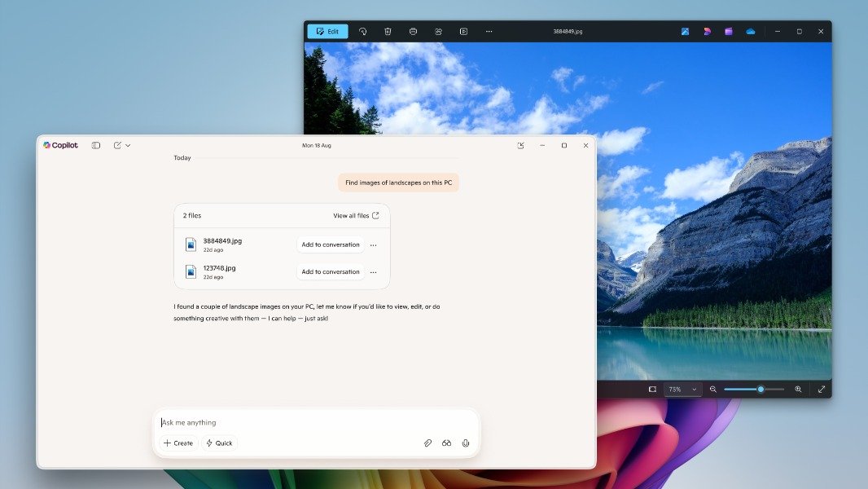Viewport: 868px width, 489px height.
Task: Open options menu next to 123748.jpg
Action: (373, 271)
